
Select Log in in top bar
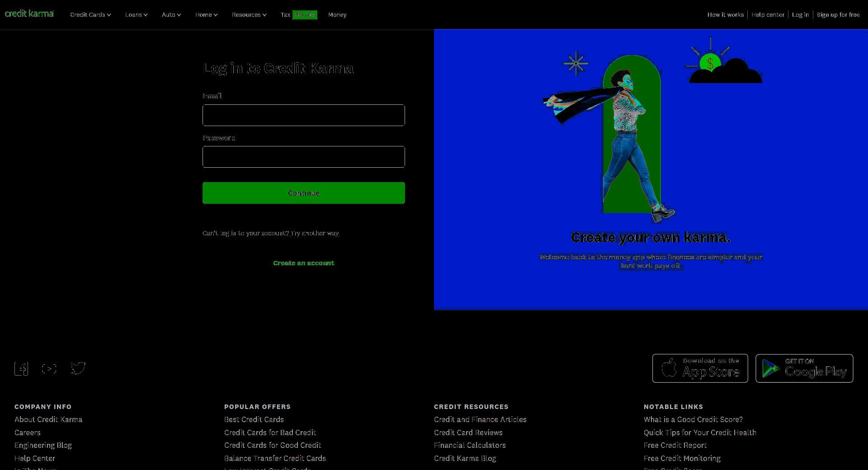(800, 15)
